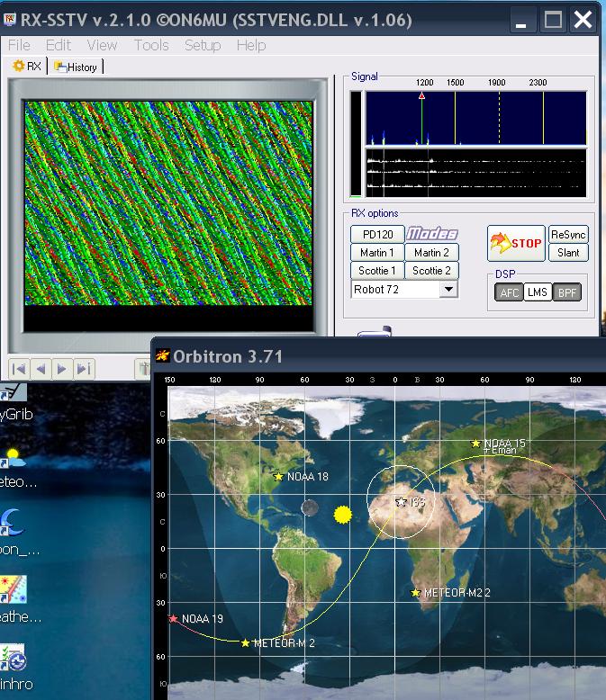
Task: Select the PD120 mode button
Action: 377,234
